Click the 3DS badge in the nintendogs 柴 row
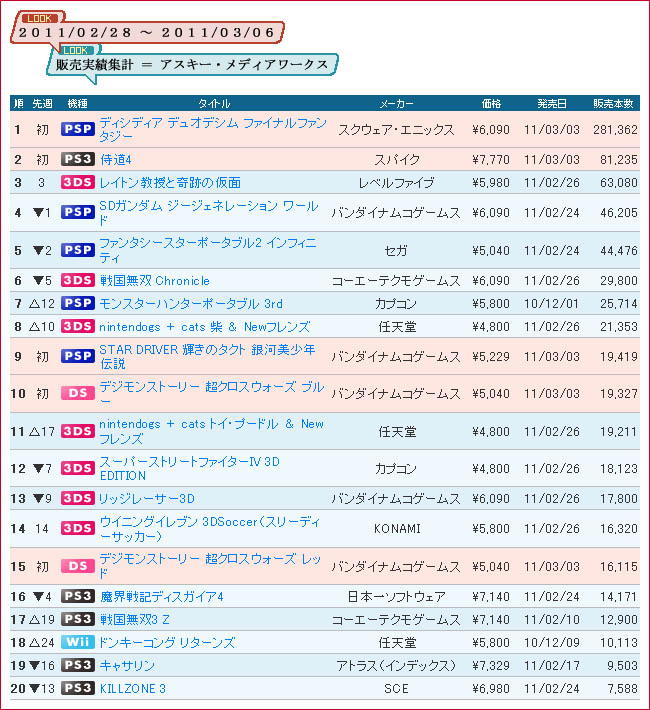Screen dimensions: 650x710 tap(78, 326)
